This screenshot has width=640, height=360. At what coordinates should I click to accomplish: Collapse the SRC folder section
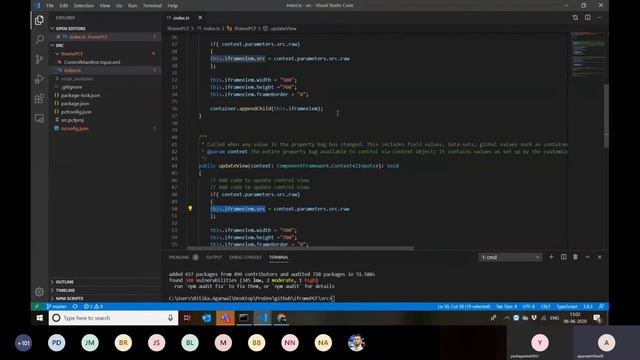pyautogui.click(x=60, y=45)
